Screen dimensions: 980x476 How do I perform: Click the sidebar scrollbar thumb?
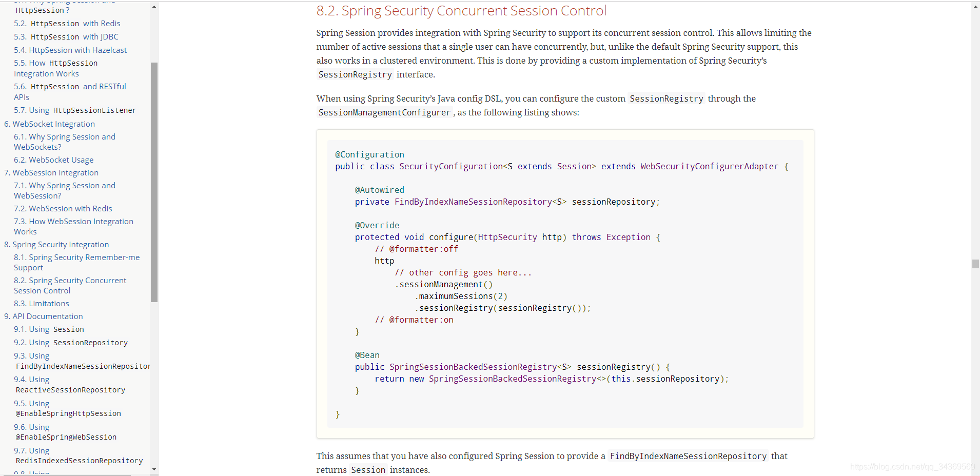point(154,182)
